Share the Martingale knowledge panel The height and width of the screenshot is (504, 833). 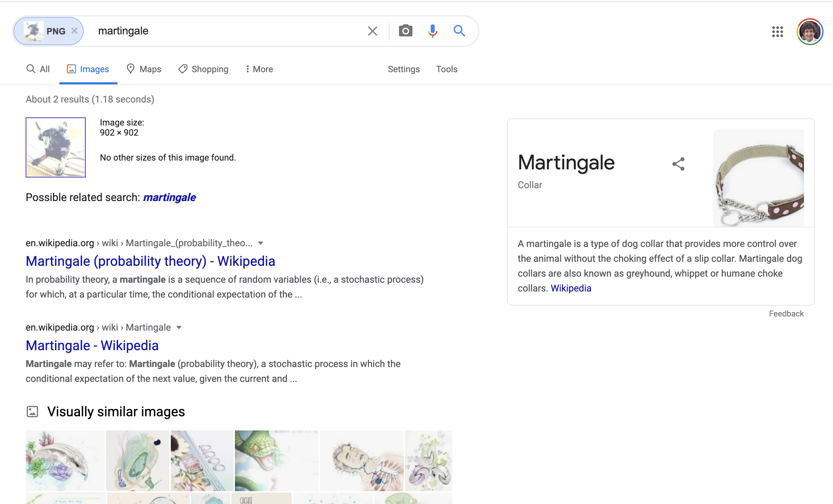pyautogui.click(x=678, y=164)
